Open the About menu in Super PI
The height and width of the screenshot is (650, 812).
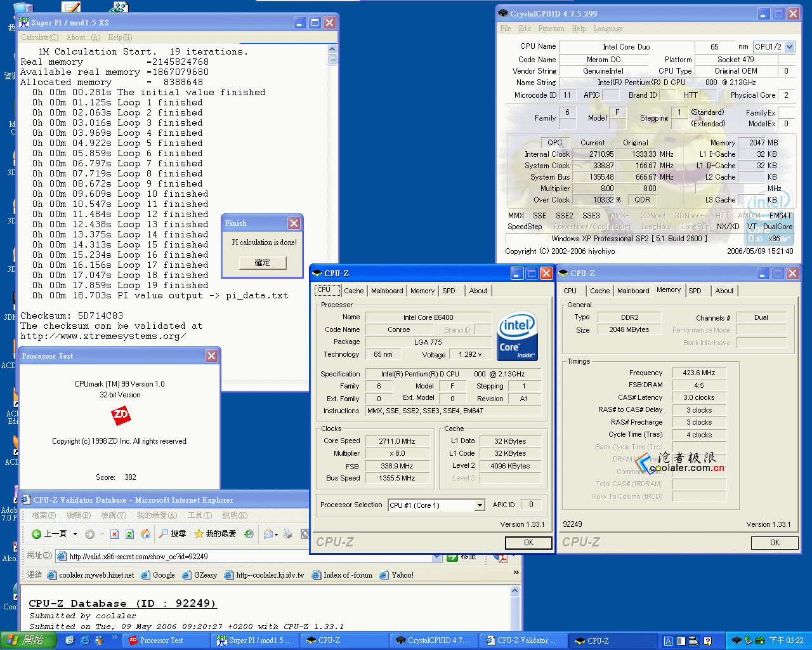pyautogui.click(x=83, y=37)
